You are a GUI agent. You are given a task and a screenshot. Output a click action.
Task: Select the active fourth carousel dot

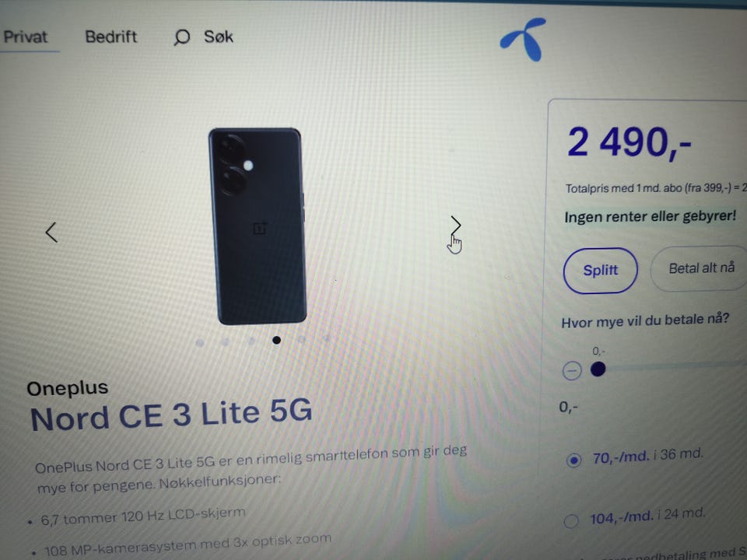click(x=276, y=340)
